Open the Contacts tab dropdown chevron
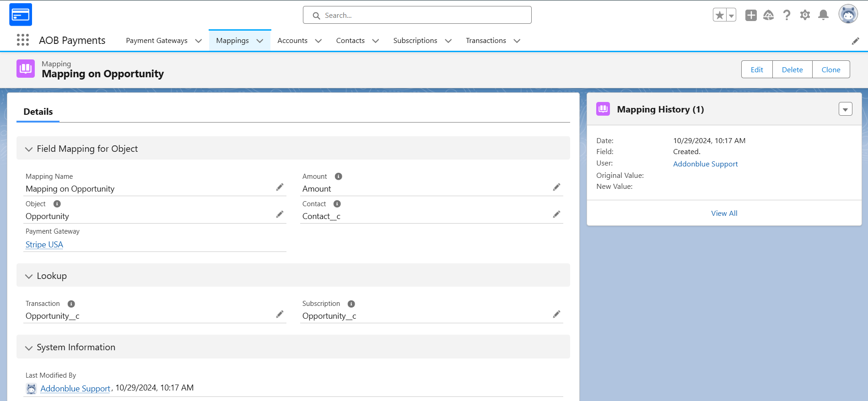868x401 pixels. (x=376, y=41)
